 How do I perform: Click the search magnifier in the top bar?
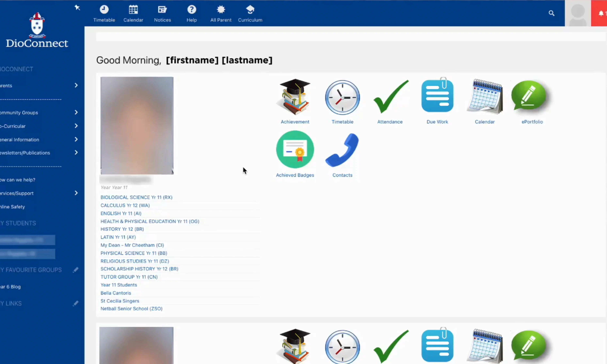click(551, 13)
